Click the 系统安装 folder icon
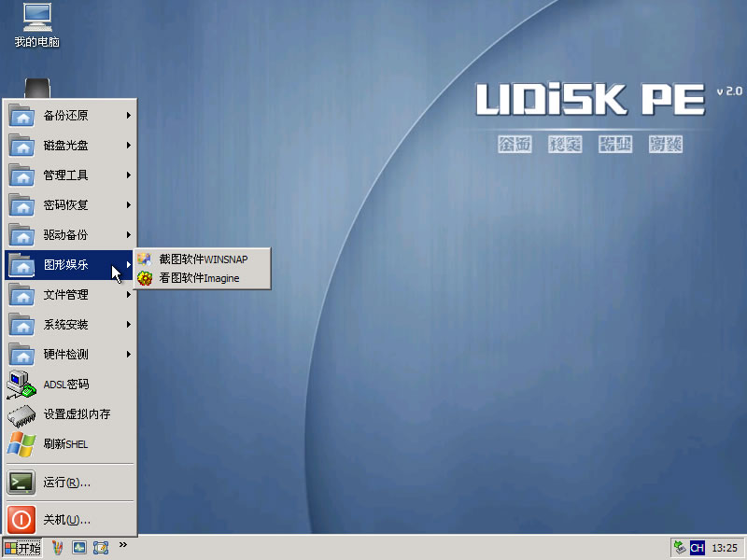The width and height of the screenshot is (747, 560). 21,325
